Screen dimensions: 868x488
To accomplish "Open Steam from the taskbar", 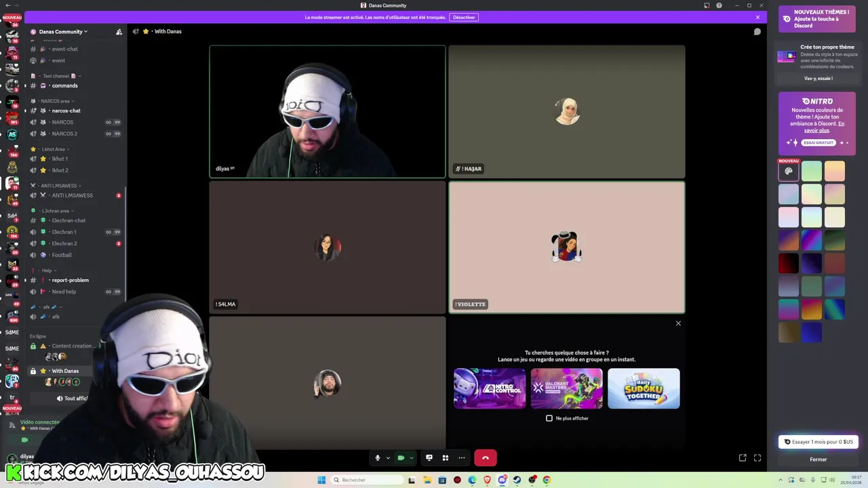I will [517, 480].
